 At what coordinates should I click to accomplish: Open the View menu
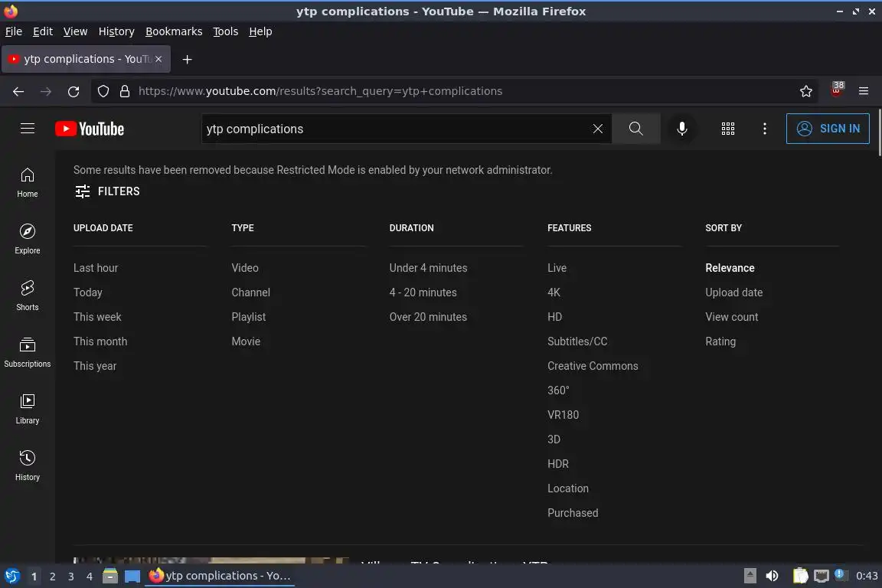(x=75, y=31)
